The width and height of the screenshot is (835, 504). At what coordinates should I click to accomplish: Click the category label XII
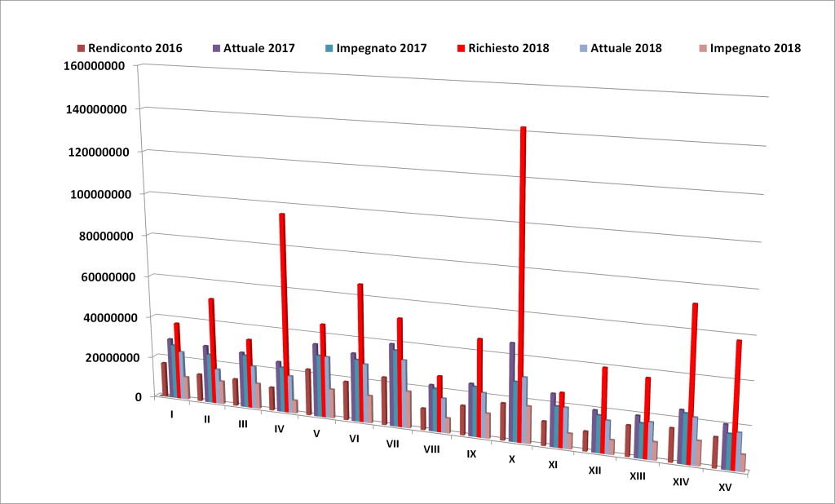coord(594,471)
